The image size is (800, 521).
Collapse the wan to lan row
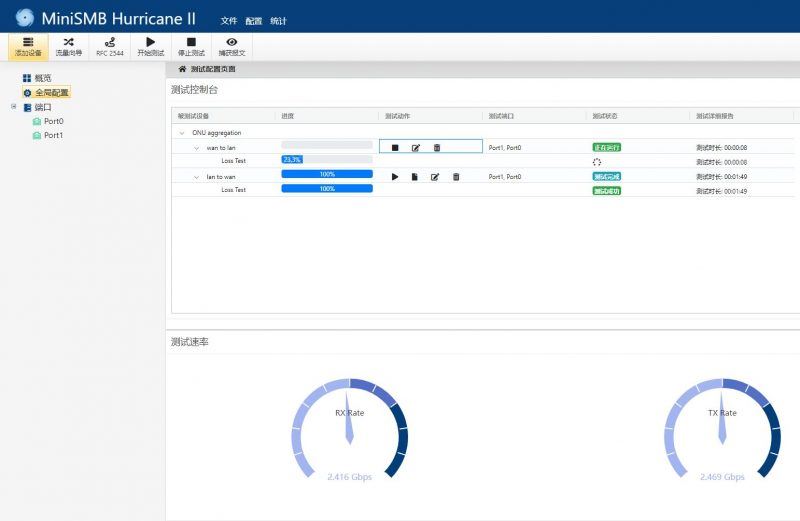(196, 148)
